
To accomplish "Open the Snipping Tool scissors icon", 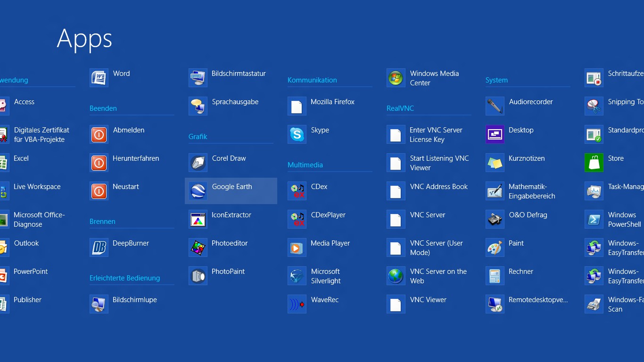I will [x=594, y=106].
